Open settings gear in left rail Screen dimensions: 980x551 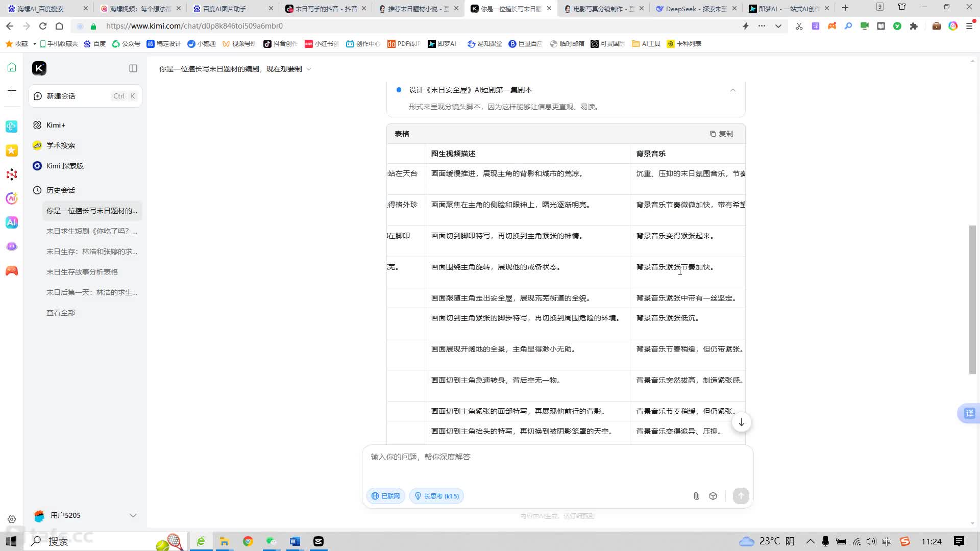point(12,519)
